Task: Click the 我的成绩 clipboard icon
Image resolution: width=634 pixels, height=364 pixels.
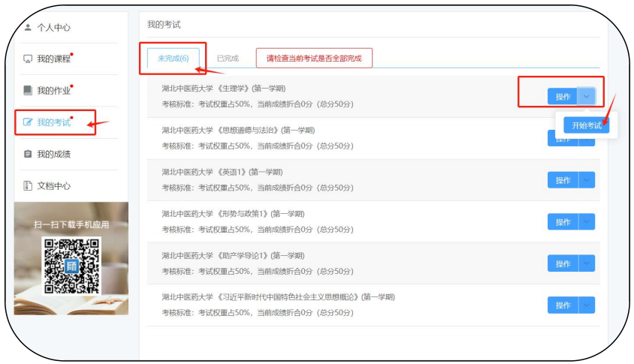Action: click(x=28, y=154)
